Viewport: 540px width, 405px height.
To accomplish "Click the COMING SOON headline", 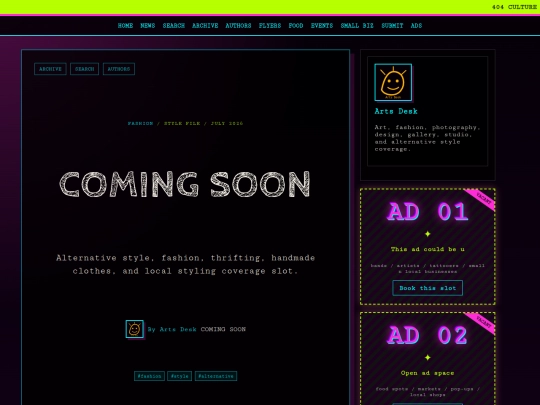I will (185, 184).
